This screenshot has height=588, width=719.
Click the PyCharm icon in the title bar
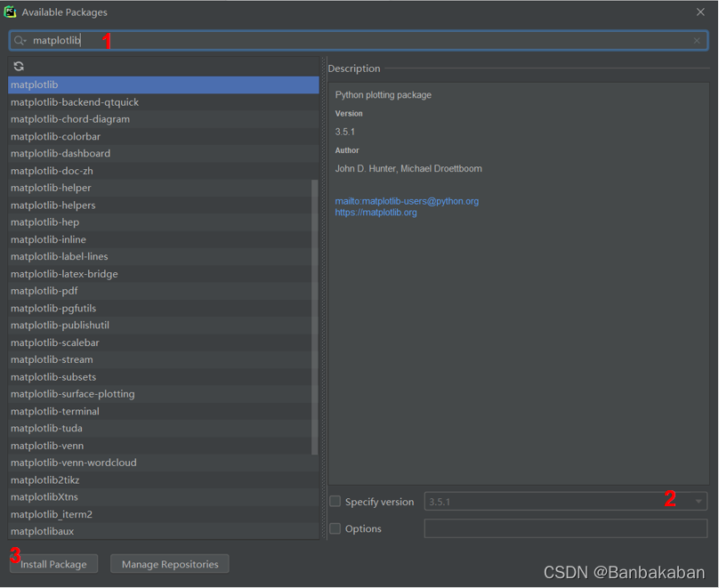pyautogui.click(x=10, y=12)
